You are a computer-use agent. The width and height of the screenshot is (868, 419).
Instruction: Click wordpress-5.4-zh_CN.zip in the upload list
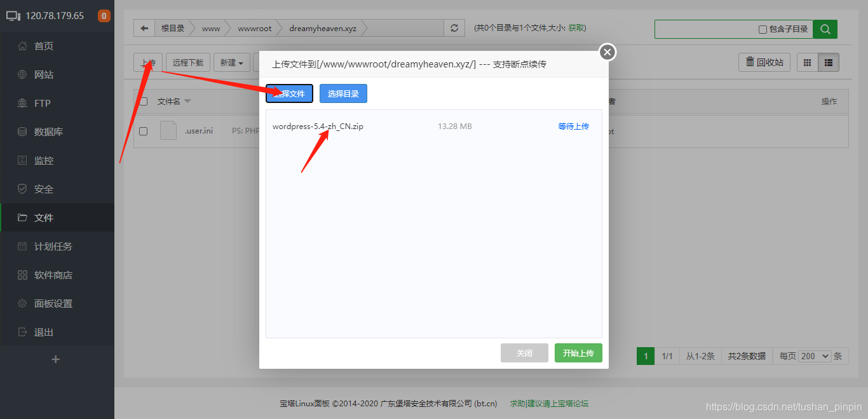pyautogui.click(x=318, y=126)
